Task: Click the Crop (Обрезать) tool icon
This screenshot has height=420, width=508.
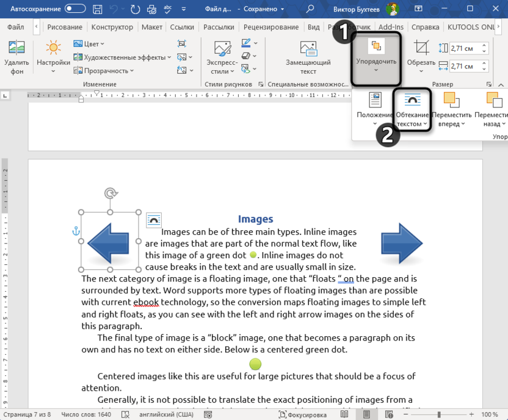Action: 421,48
